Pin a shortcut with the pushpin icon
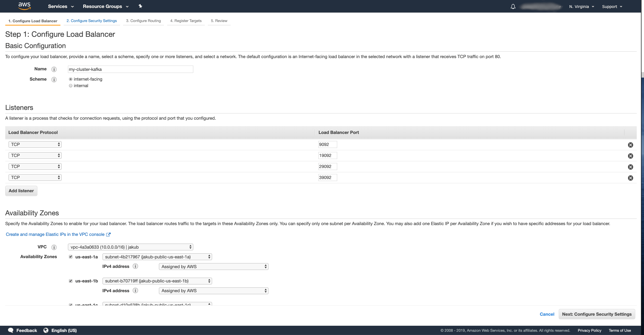 (x=140, y=6)
